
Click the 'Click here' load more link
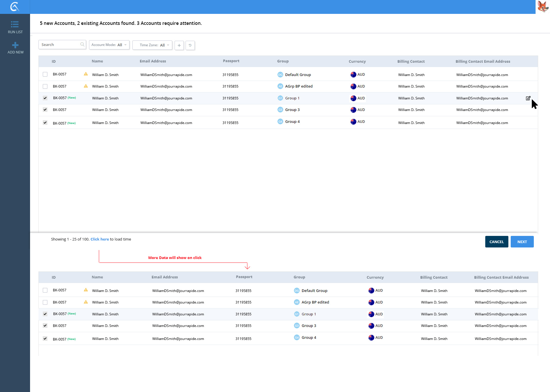[100, 239]
